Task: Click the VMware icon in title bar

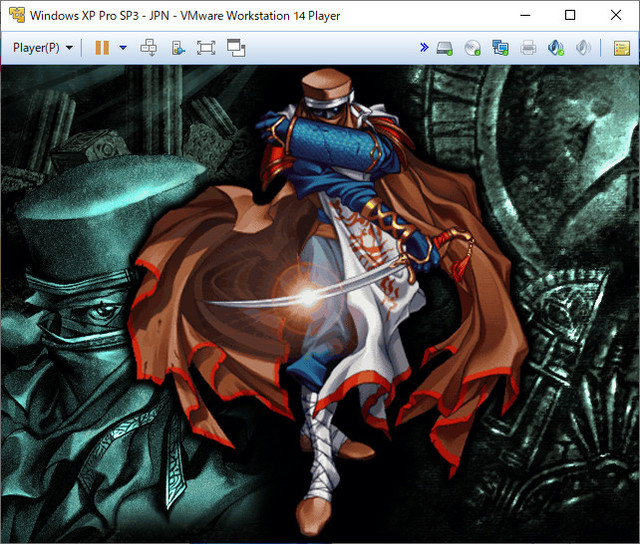Action: click(x=17, y=15)
